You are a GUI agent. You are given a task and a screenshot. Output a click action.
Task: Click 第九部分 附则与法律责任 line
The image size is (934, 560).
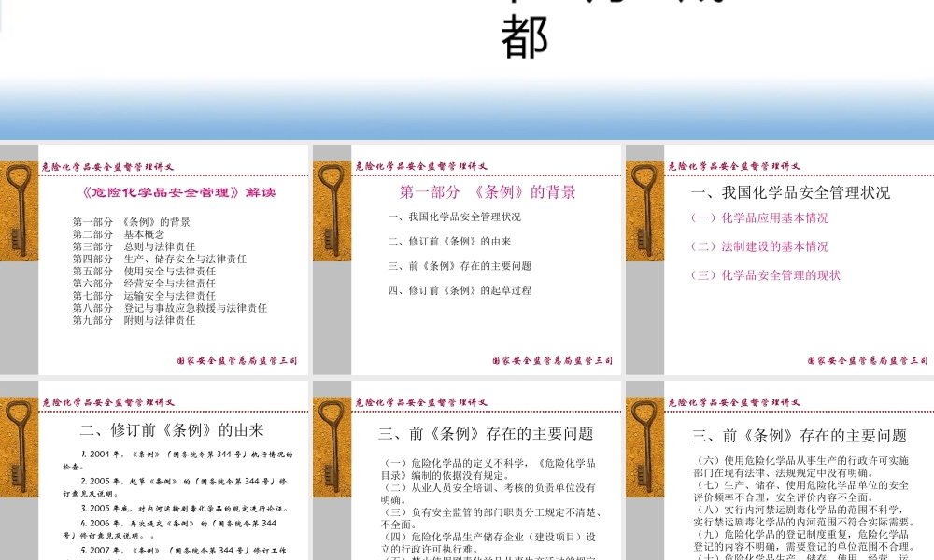(134, 320)
